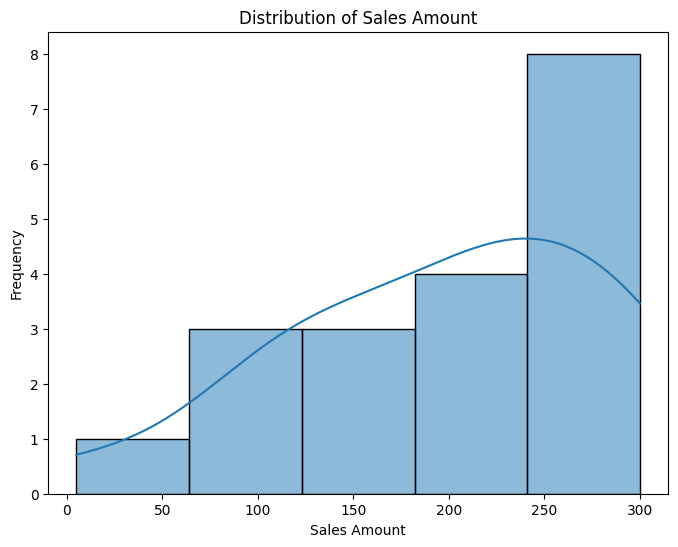Click the x-axis tick label "250"
The image size is (678, 547).
544,510
